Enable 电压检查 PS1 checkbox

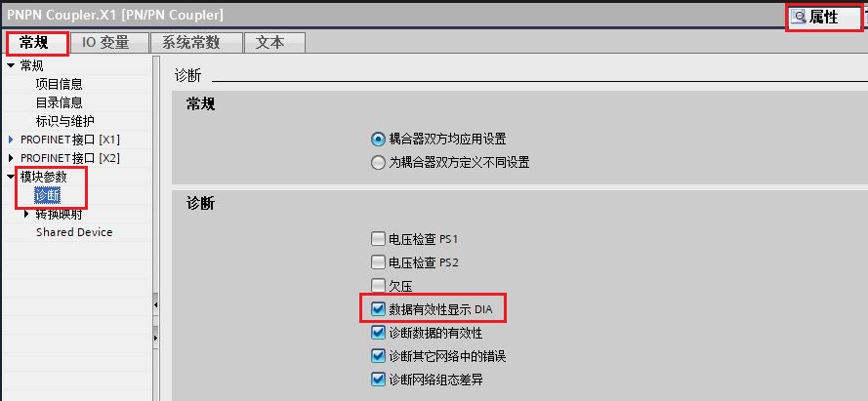coord(378,239)
